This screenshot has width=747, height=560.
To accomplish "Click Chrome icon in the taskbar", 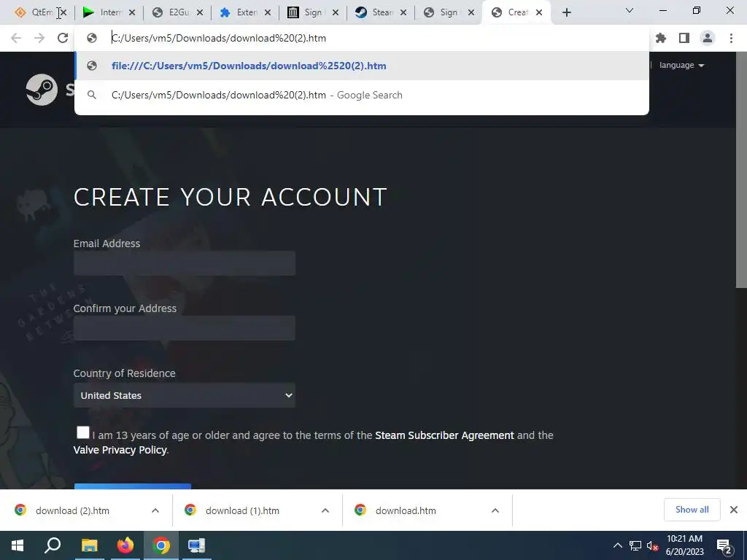I will click(x=161, y=545).
